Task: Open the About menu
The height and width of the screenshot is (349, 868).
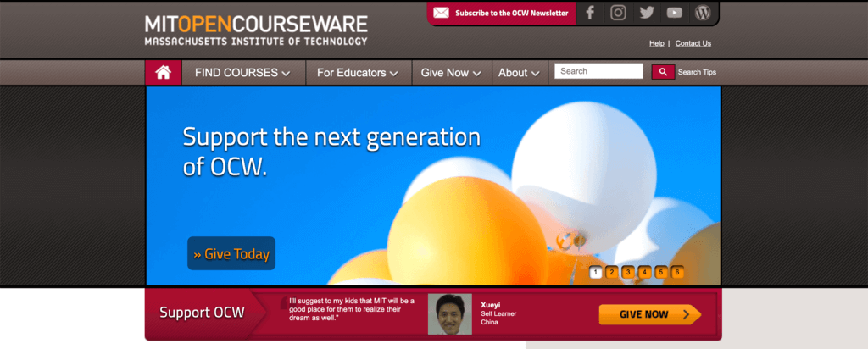Action: [519, 73]
